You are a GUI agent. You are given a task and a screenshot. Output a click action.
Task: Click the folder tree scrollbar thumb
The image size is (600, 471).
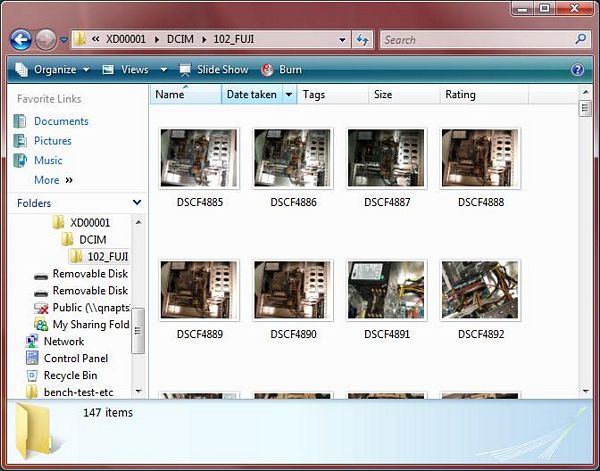click(x=138, y=331)
